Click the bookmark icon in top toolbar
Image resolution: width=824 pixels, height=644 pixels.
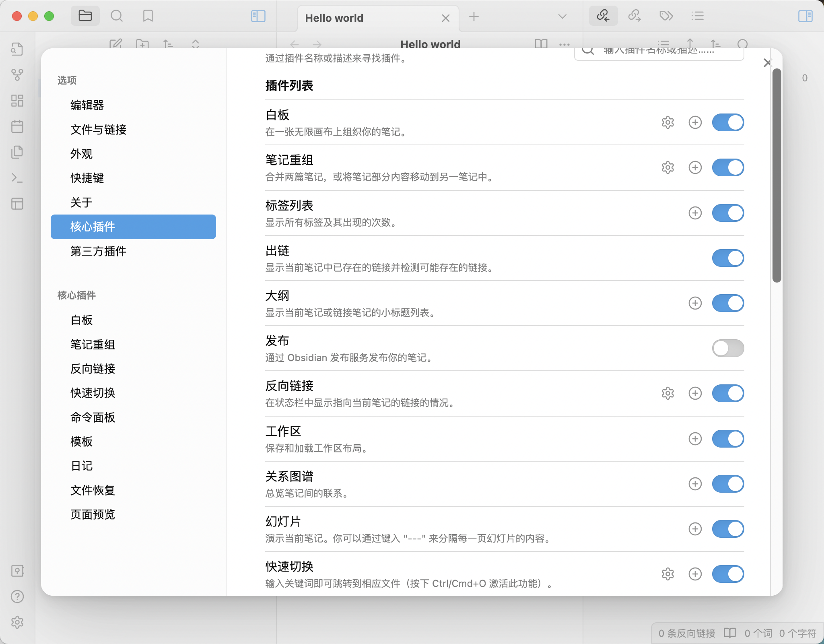pyautogui.click(x=148, y=16)
